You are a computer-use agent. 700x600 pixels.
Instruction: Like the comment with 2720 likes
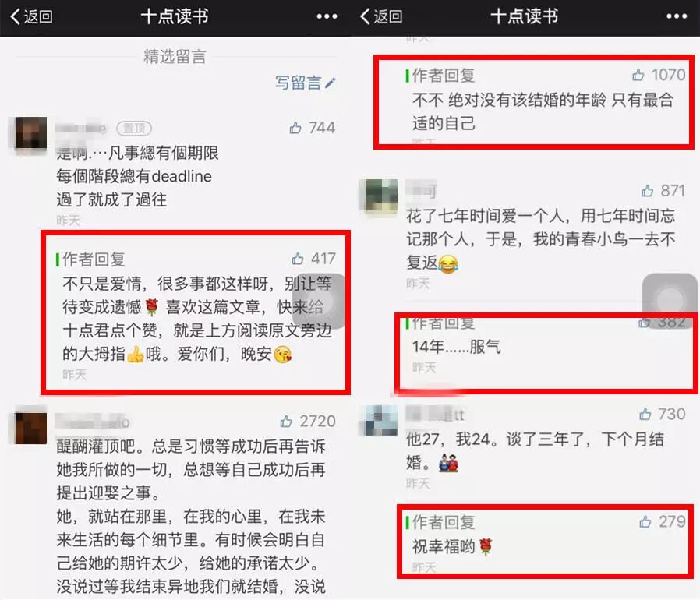point(286,421)
